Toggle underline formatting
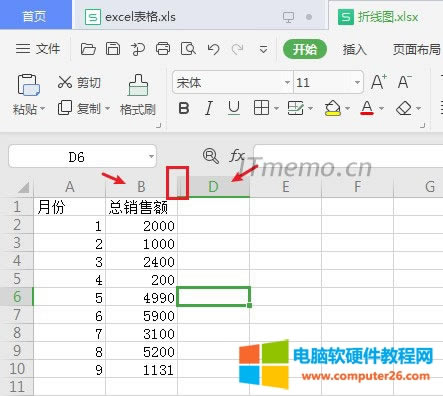The image size is (443, 396). [234, 108]
